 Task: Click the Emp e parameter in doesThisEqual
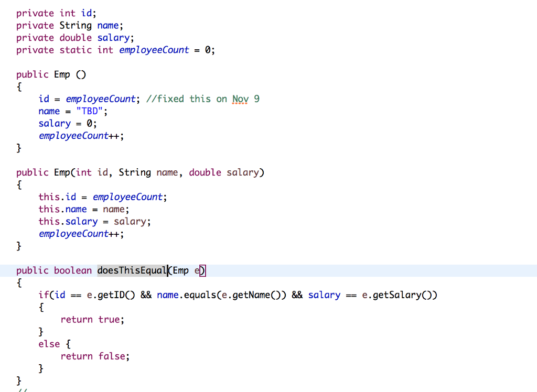185,270
